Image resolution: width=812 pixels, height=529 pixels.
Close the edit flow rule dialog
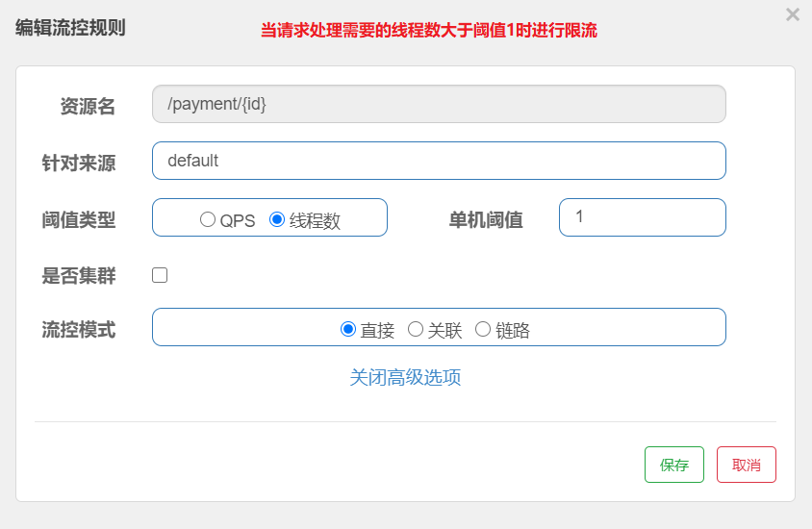coord(792,15)
